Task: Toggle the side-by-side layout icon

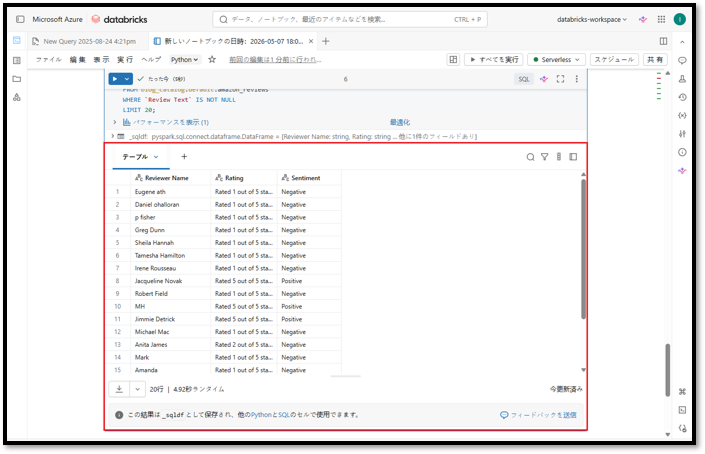Action: coord(663,41)
